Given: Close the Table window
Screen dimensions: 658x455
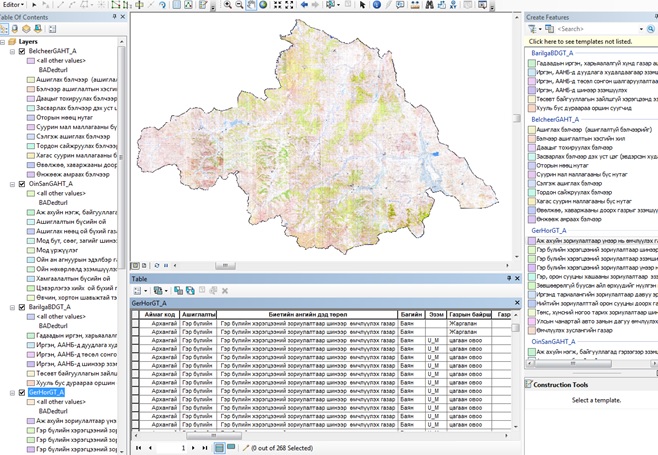Looking at the screenshot, I should coord(517,278).
